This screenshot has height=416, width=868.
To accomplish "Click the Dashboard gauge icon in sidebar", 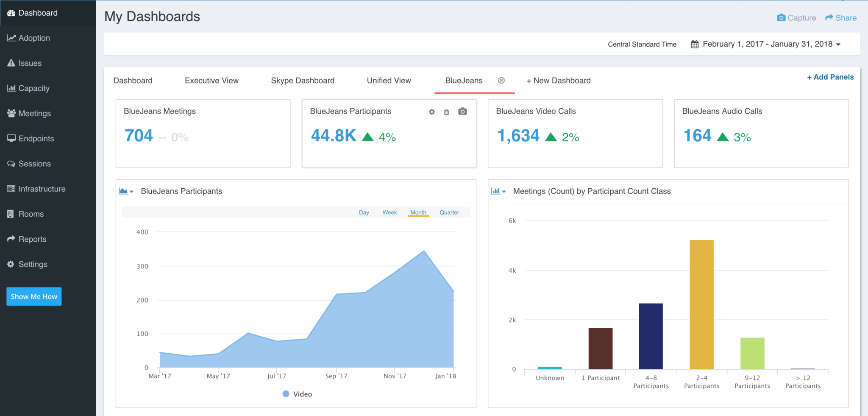I will (11, 13).
